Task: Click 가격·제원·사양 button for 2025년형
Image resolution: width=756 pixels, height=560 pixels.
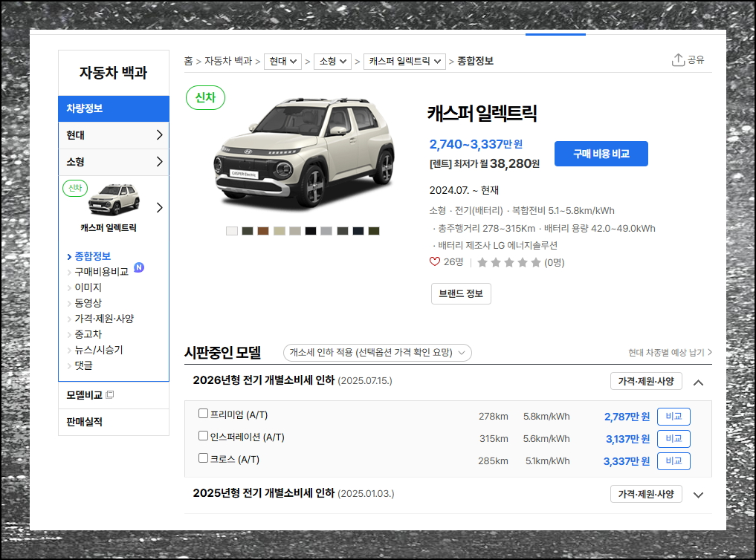Action: (x=646, y=494)
